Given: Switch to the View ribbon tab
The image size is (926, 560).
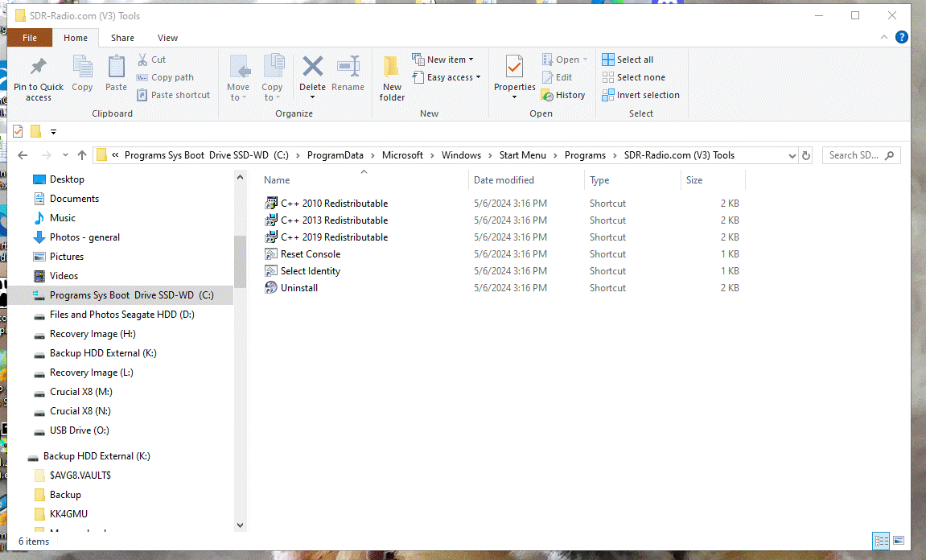Looking at the screenshot, I should point(167,38).
